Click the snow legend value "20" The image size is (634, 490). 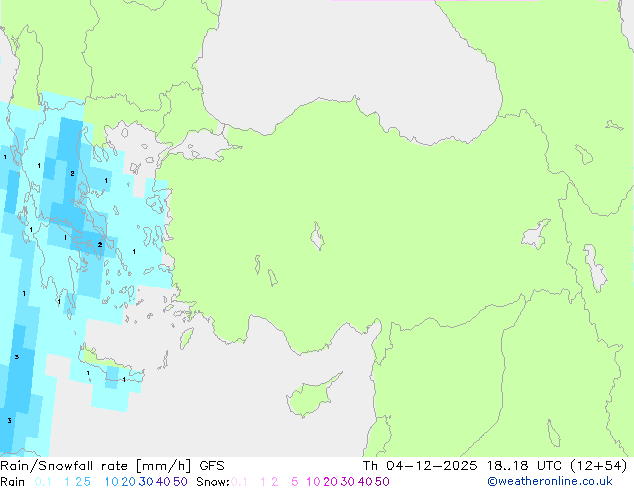[x=330, y=482]
